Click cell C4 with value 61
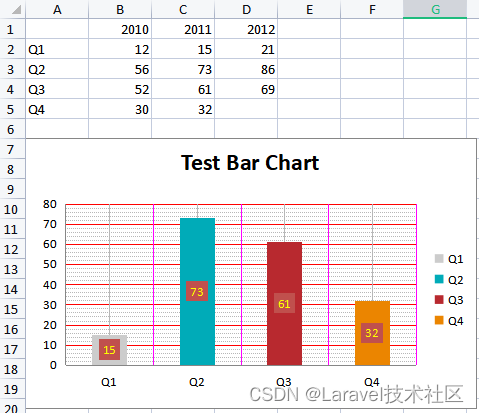This screenshot has width=479, height=413. (183, 89)
